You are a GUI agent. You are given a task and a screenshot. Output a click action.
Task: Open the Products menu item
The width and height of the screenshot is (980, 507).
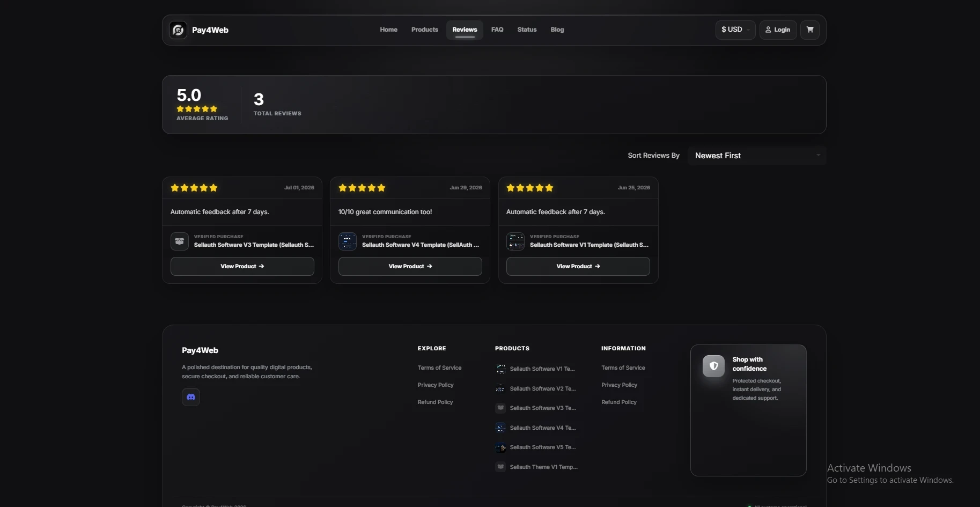point(425,30)
